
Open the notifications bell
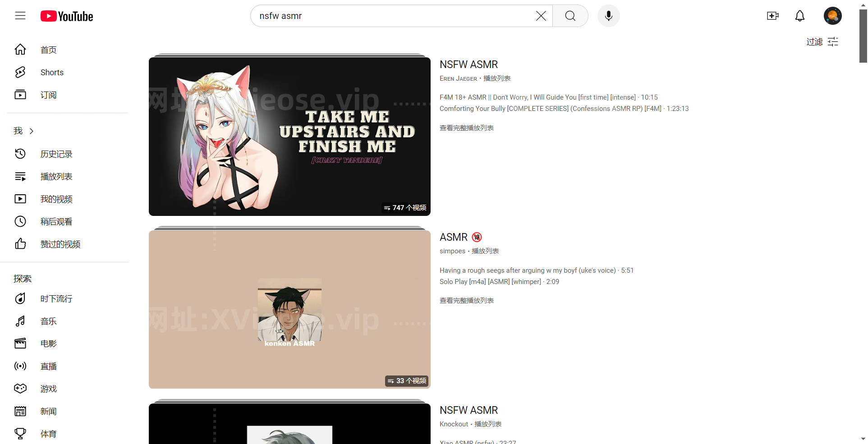[799, 16]
